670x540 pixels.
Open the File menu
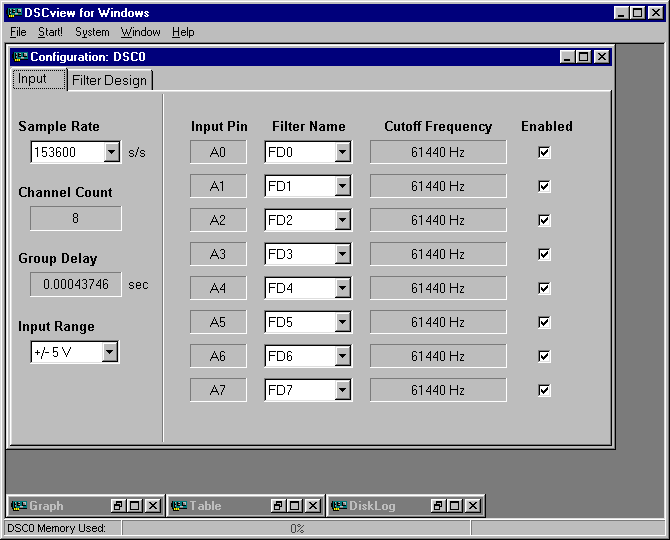[18, 32]
